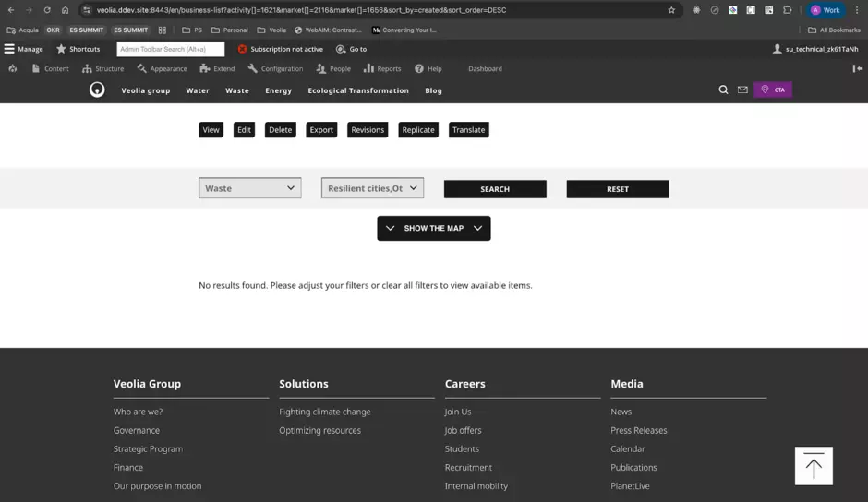Open the Reports admin menu
Viewport: 868px width, 502px height.
[x=382, y=68]
